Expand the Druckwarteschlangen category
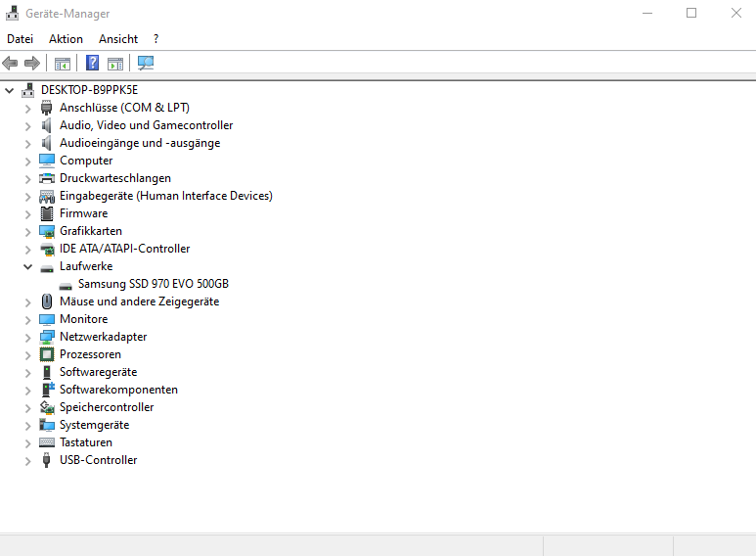This screenshot has height=556, width=756. point(28,178)
